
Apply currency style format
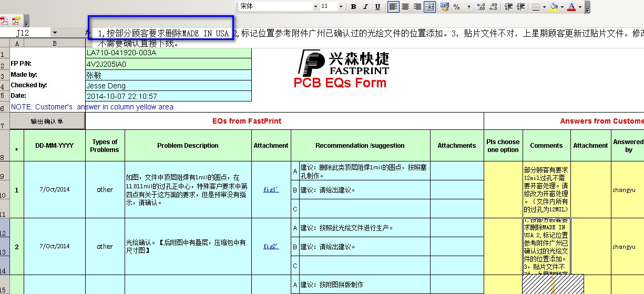(445, 7)
